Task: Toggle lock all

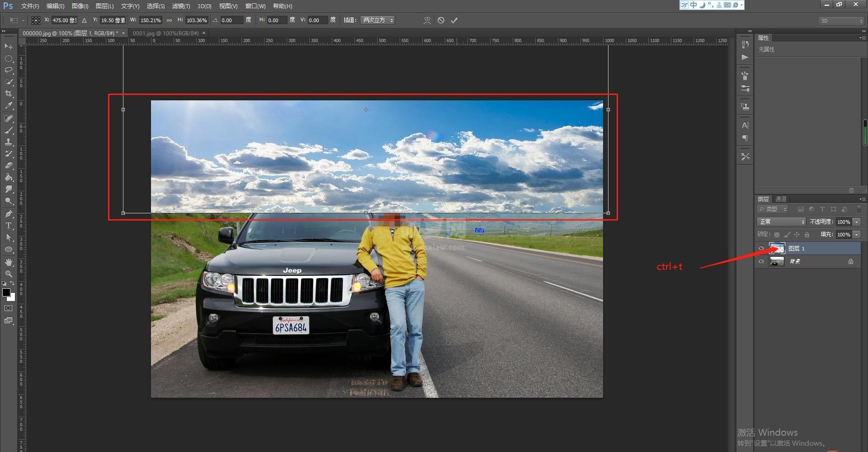Action: click(x=807, y=235)
